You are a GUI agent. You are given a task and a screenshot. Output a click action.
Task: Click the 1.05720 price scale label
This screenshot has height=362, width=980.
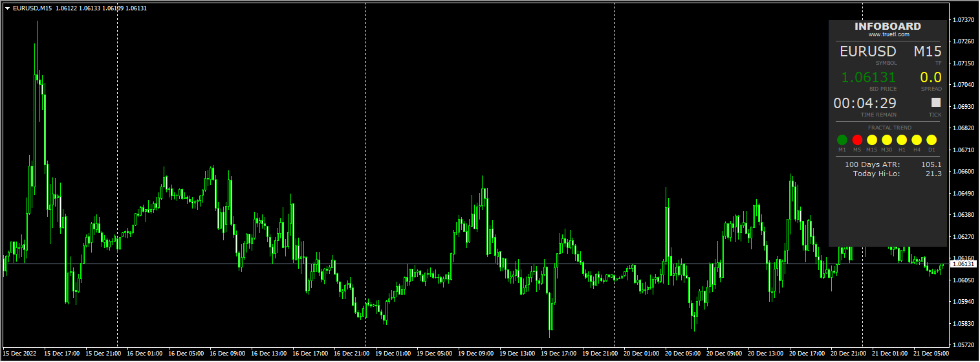(963, 345)
